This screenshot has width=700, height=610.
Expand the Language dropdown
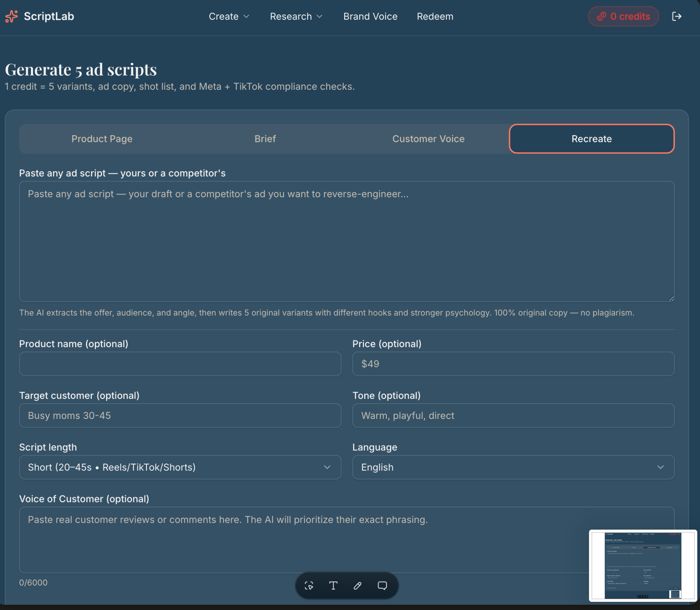[513, 467]
